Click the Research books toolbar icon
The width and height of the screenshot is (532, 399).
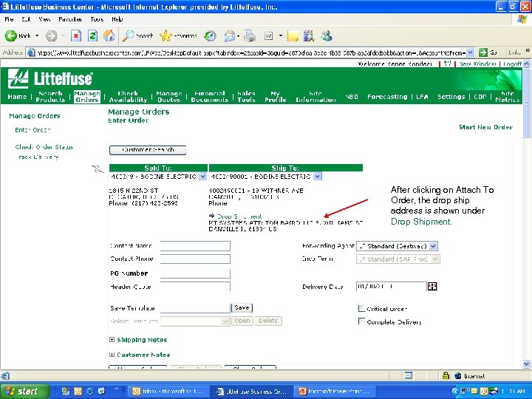coord(309,35)
